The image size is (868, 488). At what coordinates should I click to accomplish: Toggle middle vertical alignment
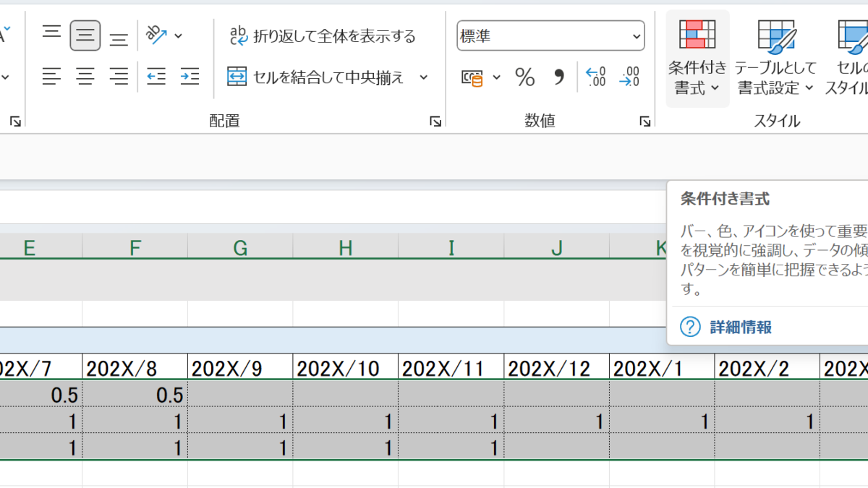(85, 35)
